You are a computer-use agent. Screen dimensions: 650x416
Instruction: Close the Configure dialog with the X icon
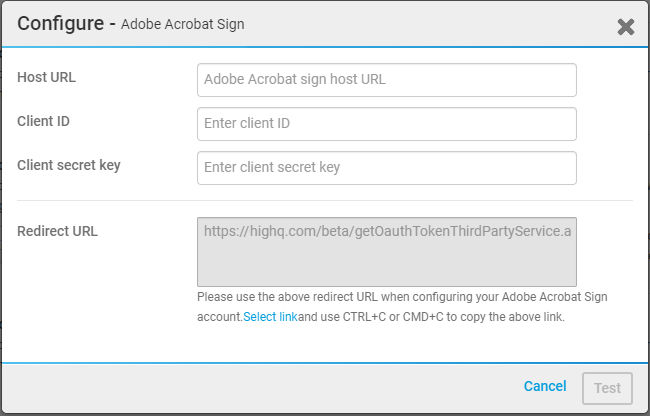(x=626, y=27)
